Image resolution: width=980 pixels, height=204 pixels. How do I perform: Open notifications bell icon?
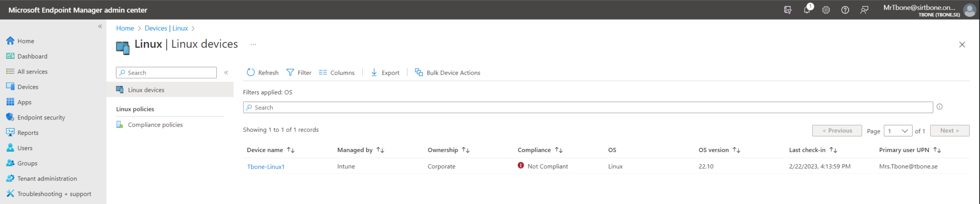[807, 10]
